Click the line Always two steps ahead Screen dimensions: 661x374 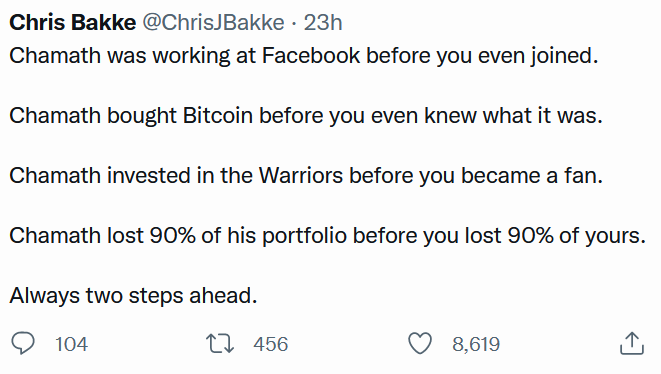[x=133, y=296]
